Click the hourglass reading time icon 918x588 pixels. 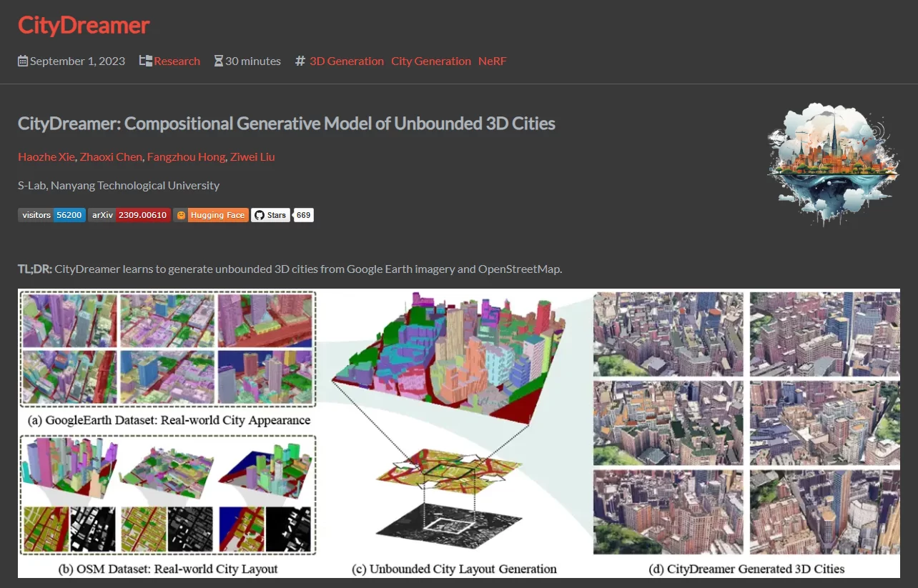(218, 61)
